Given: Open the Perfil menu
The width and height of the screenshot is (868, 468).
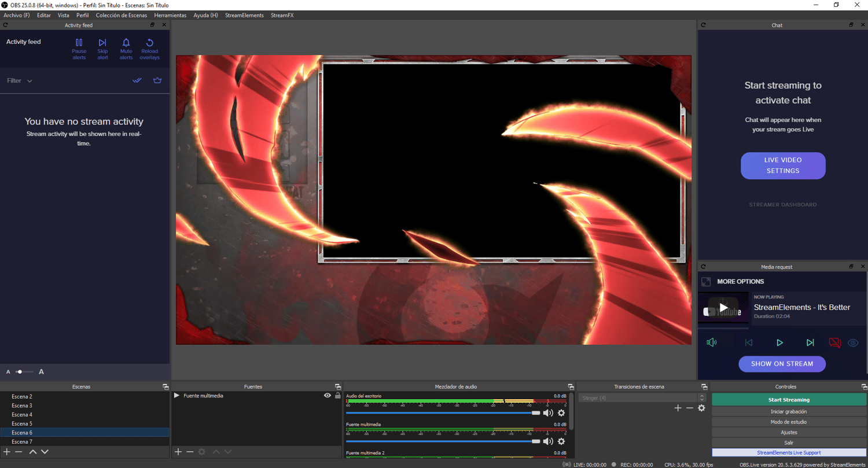Looking at the screenshot, I should [83, 15].
